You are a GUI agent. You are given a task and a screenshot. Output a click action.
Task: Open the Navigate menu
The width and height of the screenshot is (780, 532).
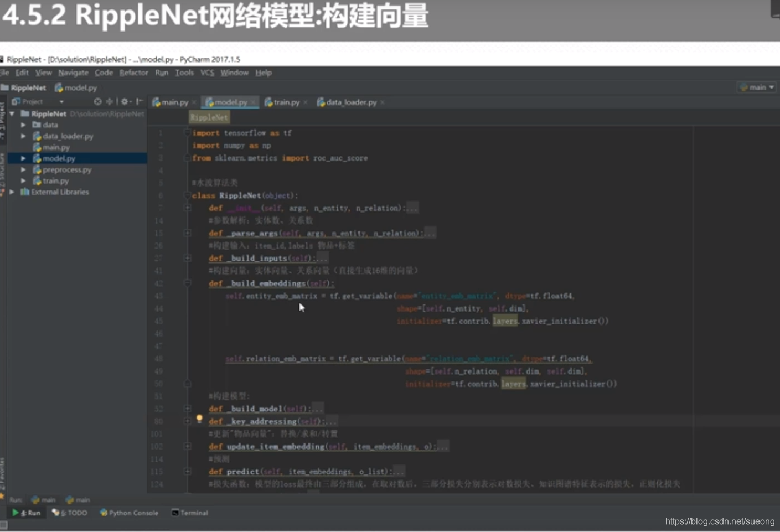pyautogui.click(x=73, y=73)
